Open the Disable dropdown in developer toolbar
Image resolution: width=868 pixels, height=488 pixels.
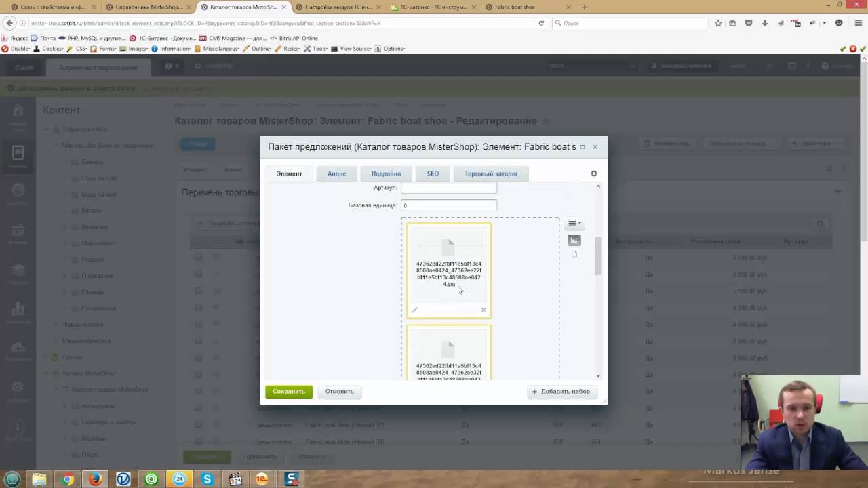17,49
